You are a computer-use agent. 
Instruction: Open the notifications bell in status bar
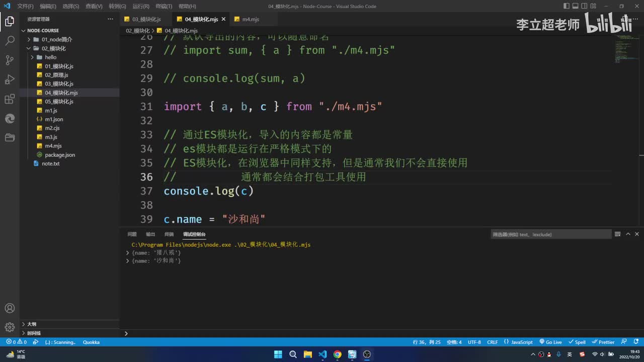click(636, 342)
